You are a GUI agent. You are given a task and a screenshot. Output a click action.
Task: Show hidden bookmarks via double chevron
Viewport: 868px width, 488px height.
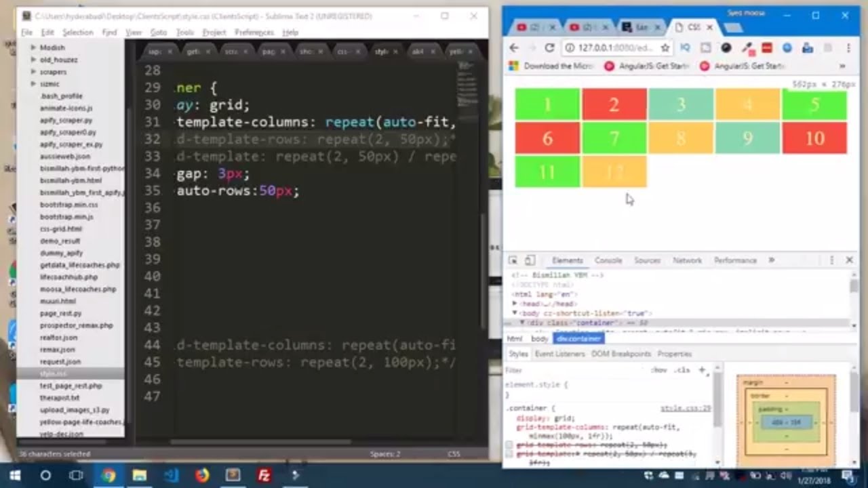click(843, 66)
